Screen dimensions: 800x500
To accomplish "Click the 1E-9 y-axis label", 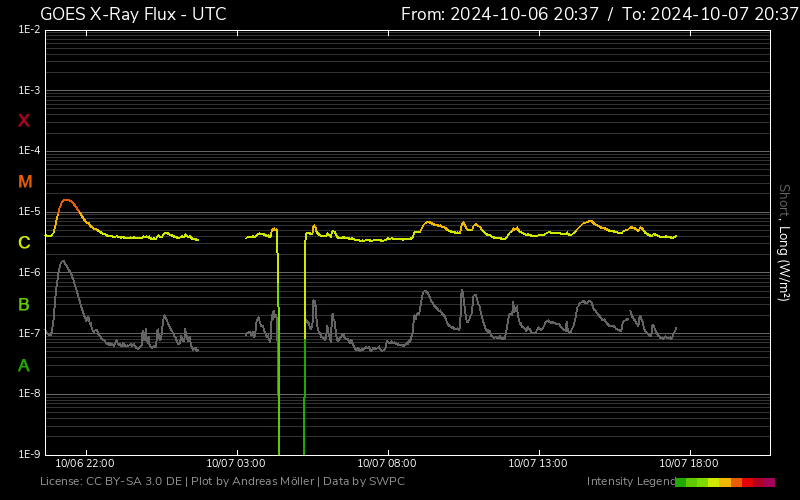I will (29, 454).
